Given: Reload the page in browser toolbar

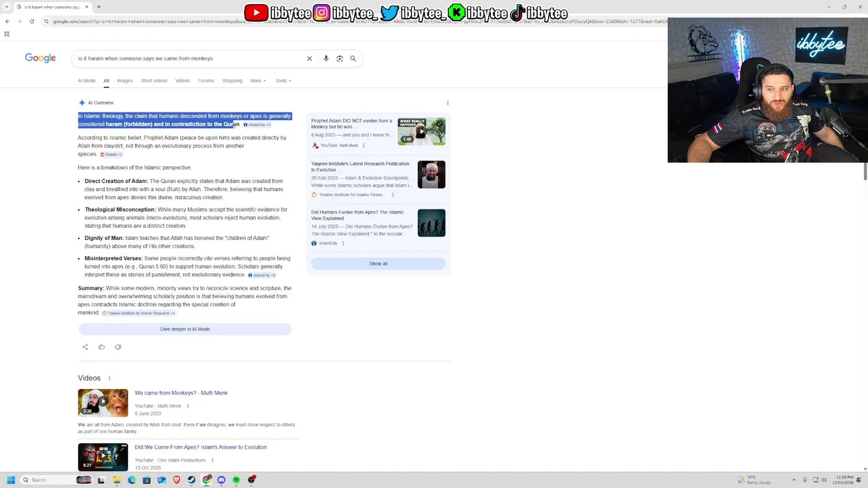Looking at the screenshot, I should coord(32,21).
